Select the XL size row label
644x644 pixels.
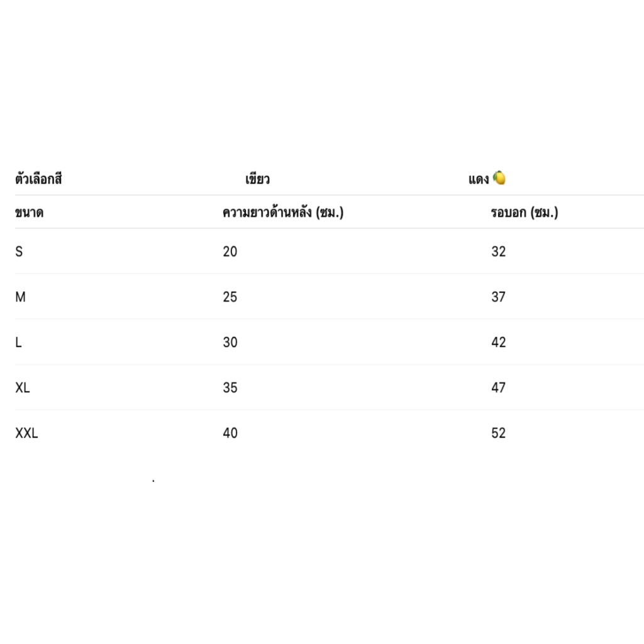(23, 387)
